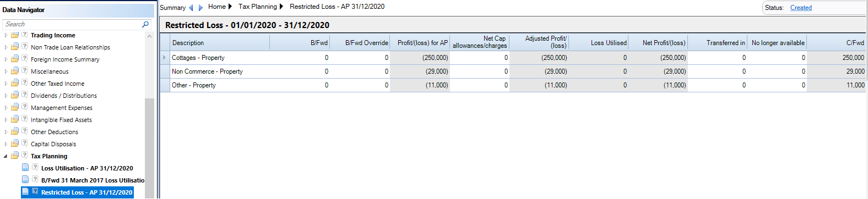
Task: Click the help icon beside Dividends / Distributions
Action: point(24,95)
